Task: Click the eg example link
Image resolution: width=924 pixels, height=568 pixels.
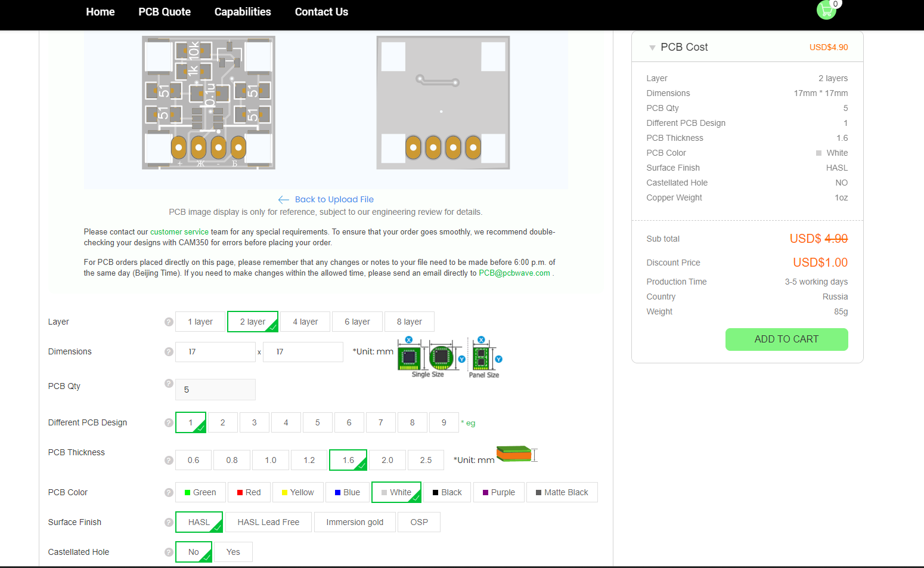Action: click(470, 423)
